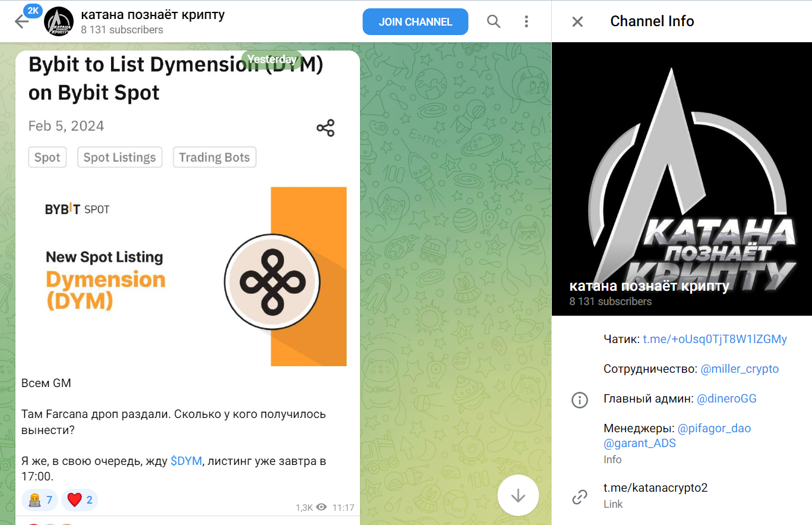Viewport: 812px width, 525px height.
Task: Open the @pifagor_dao manager link
Action: (x=714, y=429)
